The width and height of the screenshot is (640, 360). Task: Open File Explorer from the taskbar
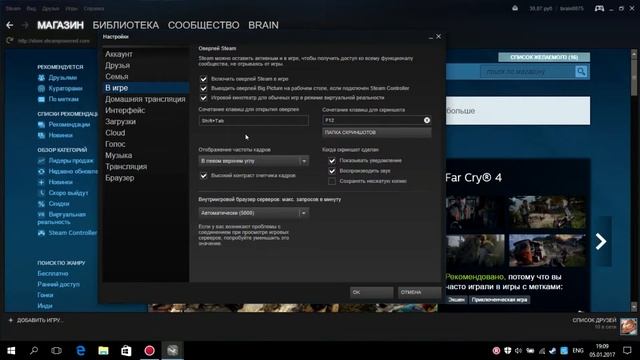pos(103,350)
